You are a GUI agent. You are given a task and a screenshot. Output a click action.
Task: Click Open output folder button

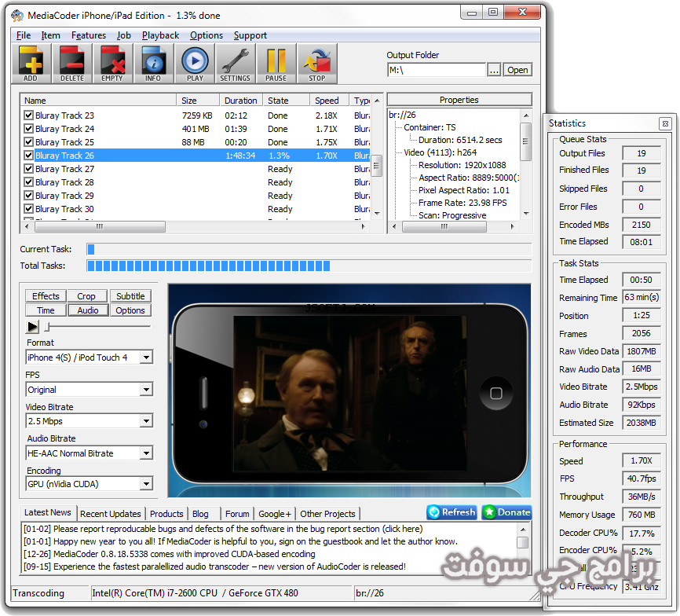point(517,70)
